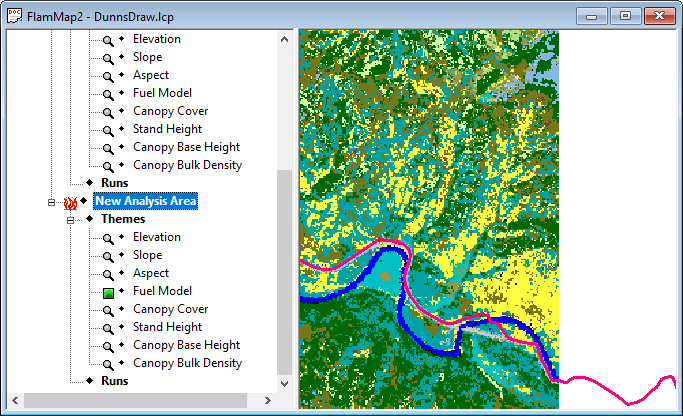Screen dimensions: 683x416
Task: Click magnifier icon beside lower Aspect theme
Action: [x=108, y=275]
